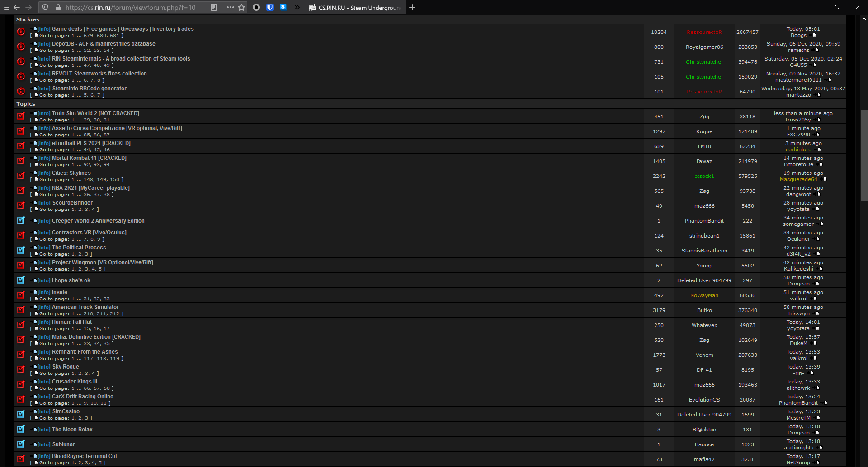Open author Royalgamer06's profile
868x467 pixels.
704,47
